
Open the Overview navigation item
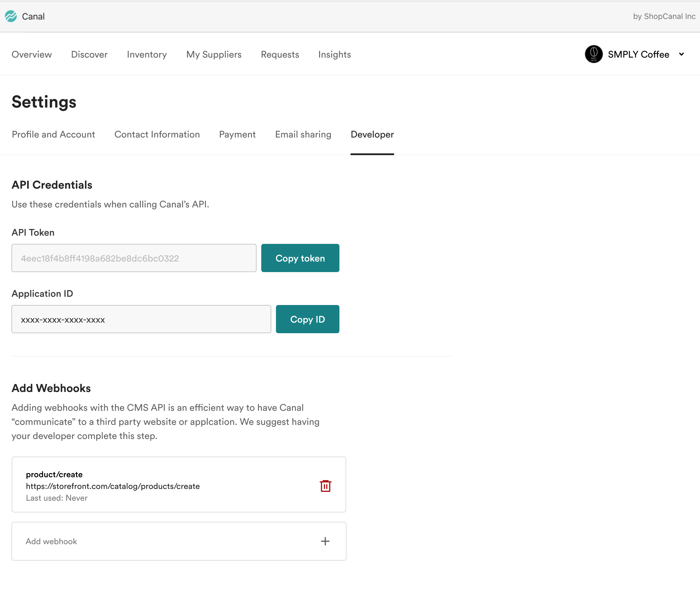(32, 55)
